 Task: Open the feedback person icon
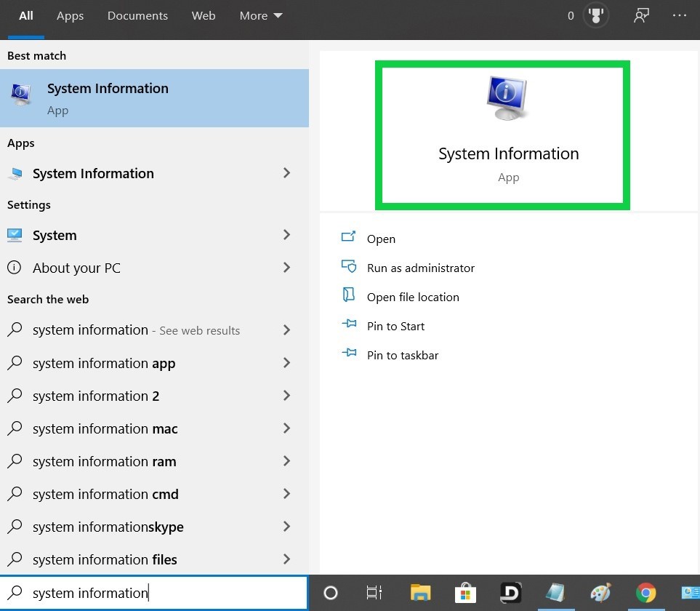[640, 16]
